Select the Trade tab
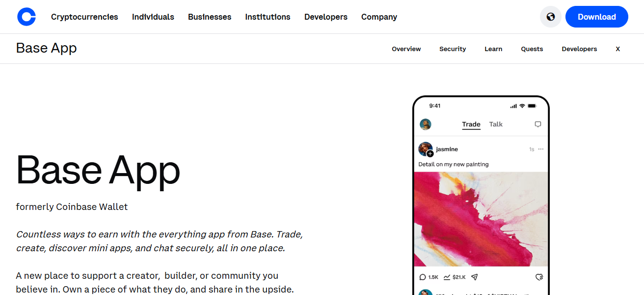644x295 pixels. 471,124
